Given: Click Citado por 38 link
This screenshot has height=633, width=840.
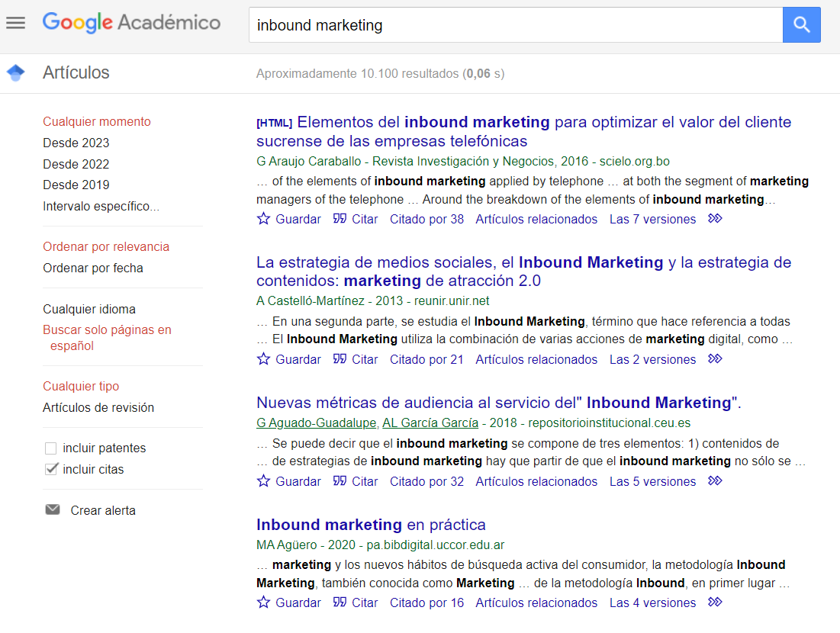Looking at the screenshot, I should coord(427,219).
